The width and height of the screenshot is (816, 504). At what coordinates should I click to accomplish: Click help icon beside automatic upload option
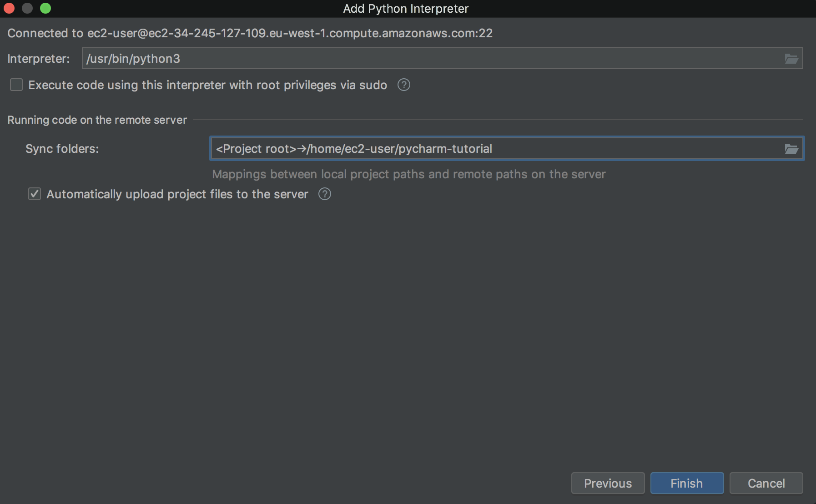pyautogui.click(x=324, y=194)
